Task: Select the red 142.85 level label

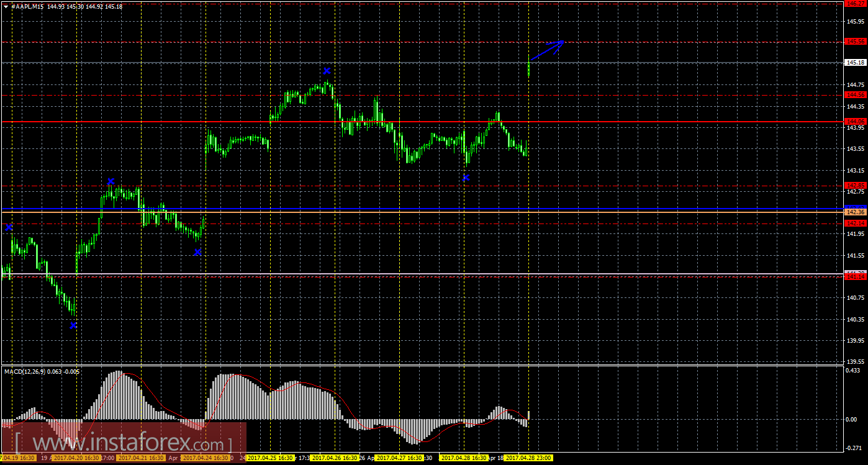Action: pos(856,185)
